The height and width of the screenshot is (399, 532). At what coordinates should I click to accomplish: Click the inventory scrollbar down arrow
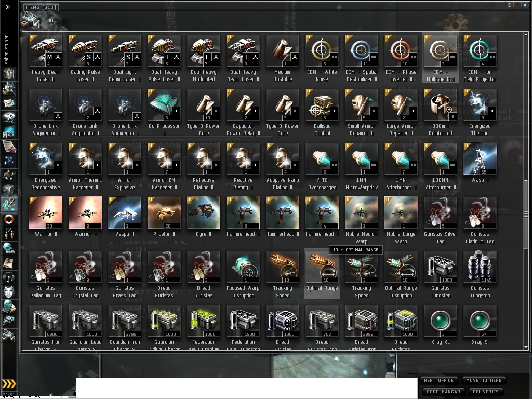click(x=526, y=347)
